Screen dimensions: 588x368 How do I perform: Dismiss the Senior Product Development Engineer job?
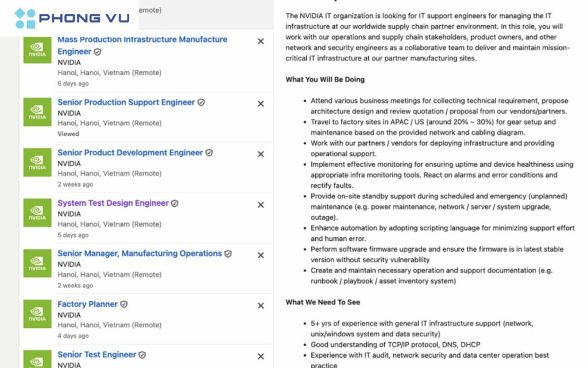(x=261, y=154)
